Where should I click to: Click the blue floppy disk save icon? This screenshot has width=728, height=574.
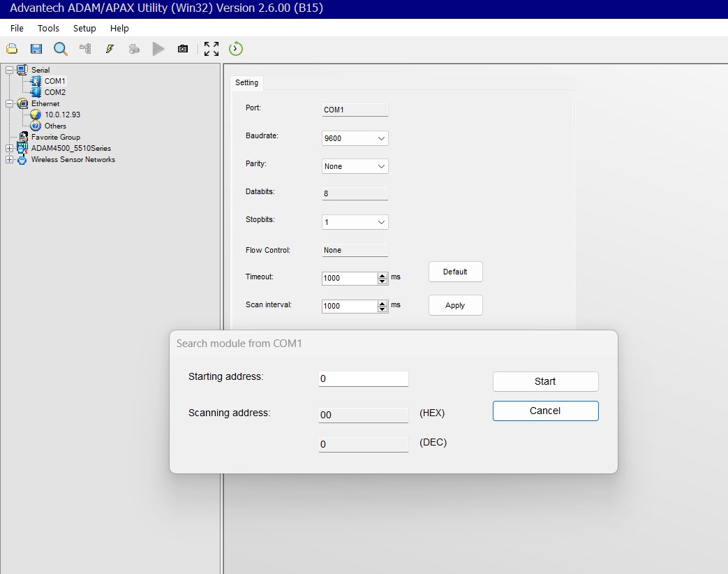pyautogui.click(x=36, y=49)
